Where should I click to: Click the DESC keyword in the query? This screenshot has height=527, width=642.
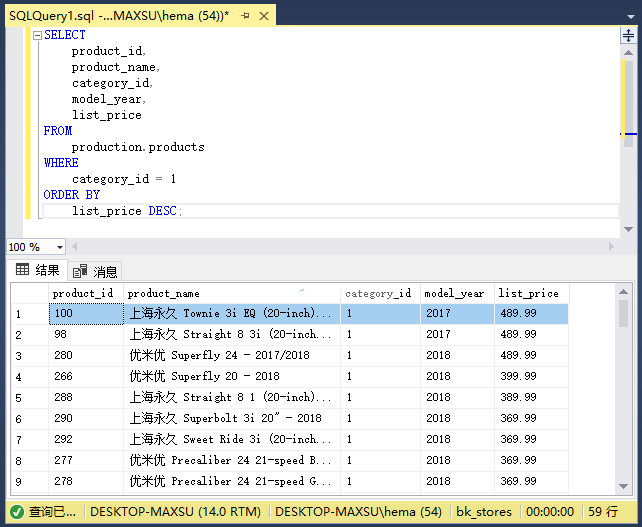pos(163,211)
